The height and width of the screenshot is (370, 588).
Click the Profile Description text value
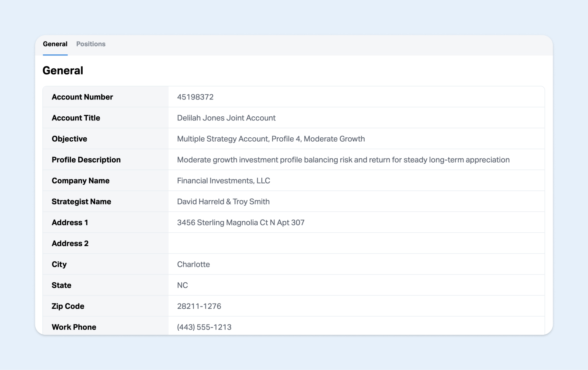(x=343, y=160)
